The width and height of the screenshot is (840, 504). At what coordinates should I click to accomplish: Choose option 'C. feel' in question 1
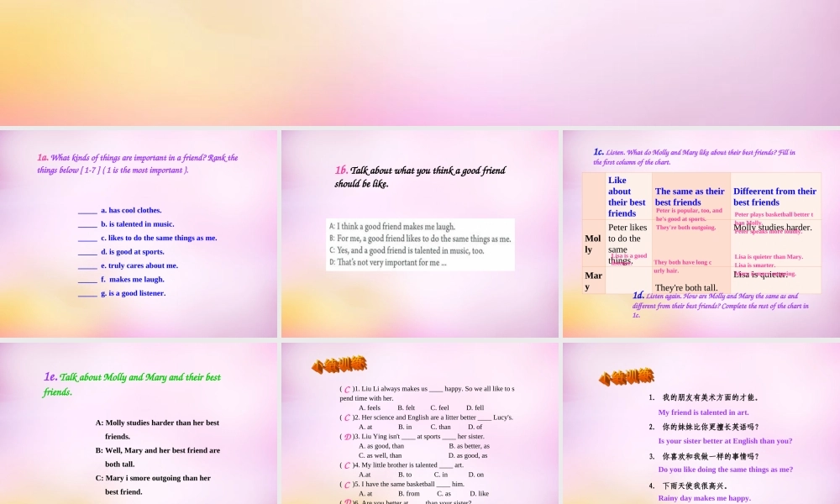point(439,407)
